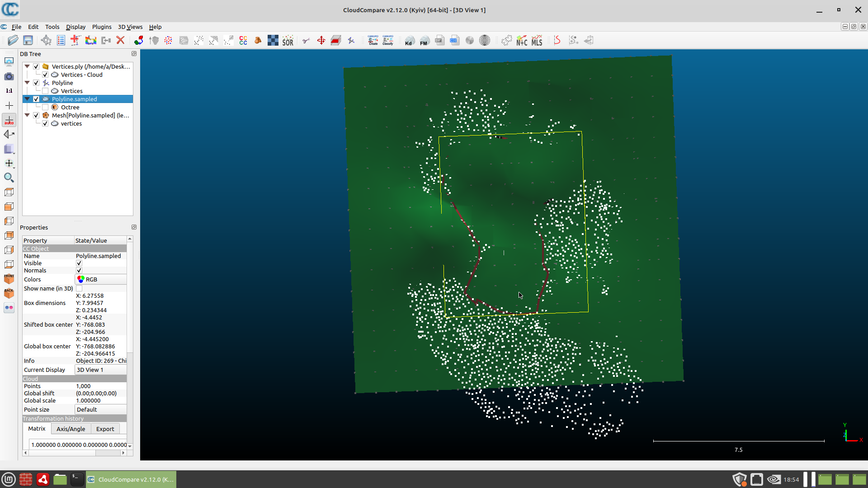Open CANUPO Classify plugin
Screen dimensions: 868x488
click(388, 40)
